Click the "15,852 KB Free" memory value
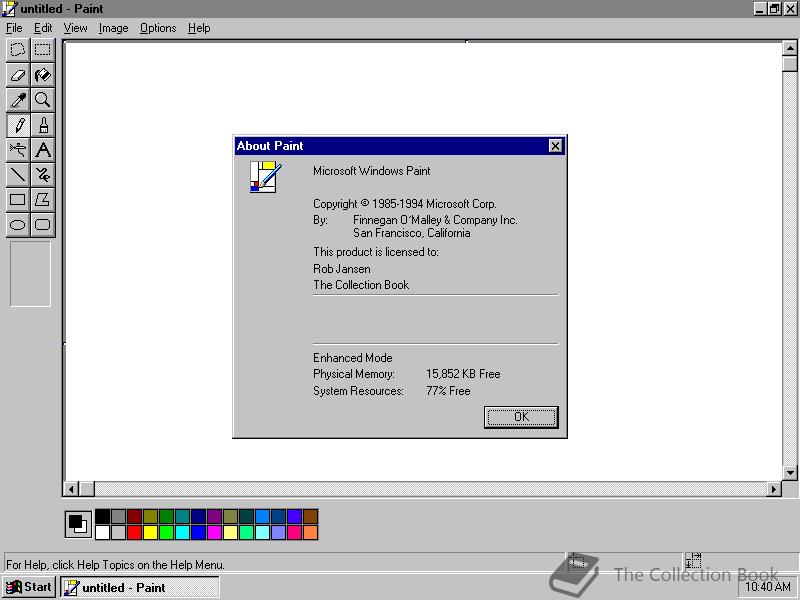This screenshot has width=800, height=600. tap(463, 374)
